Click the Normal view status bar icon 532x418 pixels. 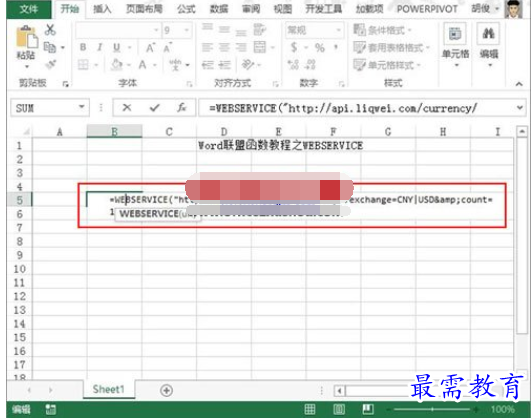click(x=310, y=409)
